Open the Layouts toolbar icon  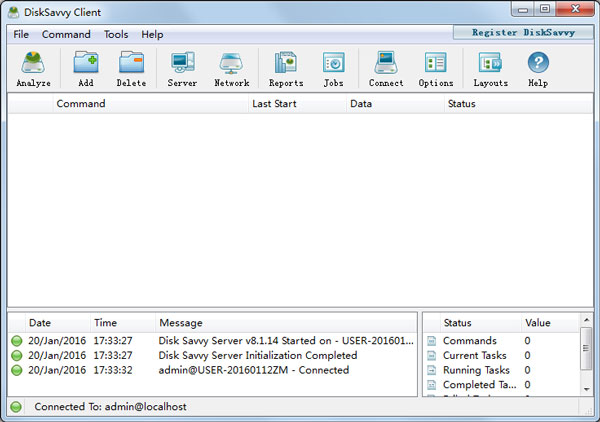coord(490,62)
